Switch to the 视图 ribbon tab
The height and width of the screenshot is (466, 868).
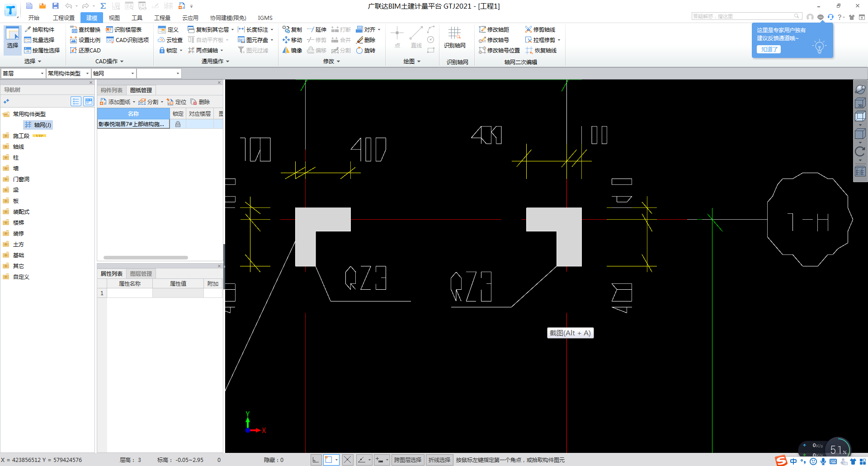tap(114, 18)
